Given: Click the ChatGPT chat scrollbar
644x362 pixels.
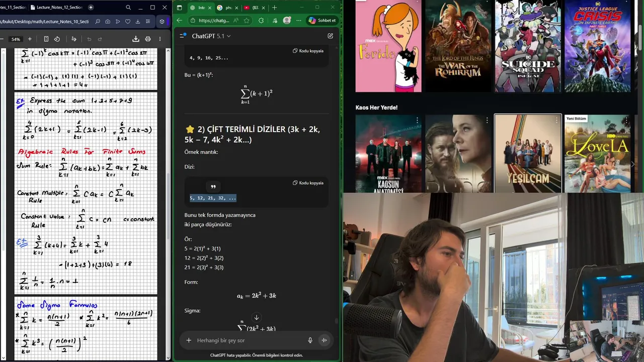Looking at the screenshot, I should tap(336, 321).
